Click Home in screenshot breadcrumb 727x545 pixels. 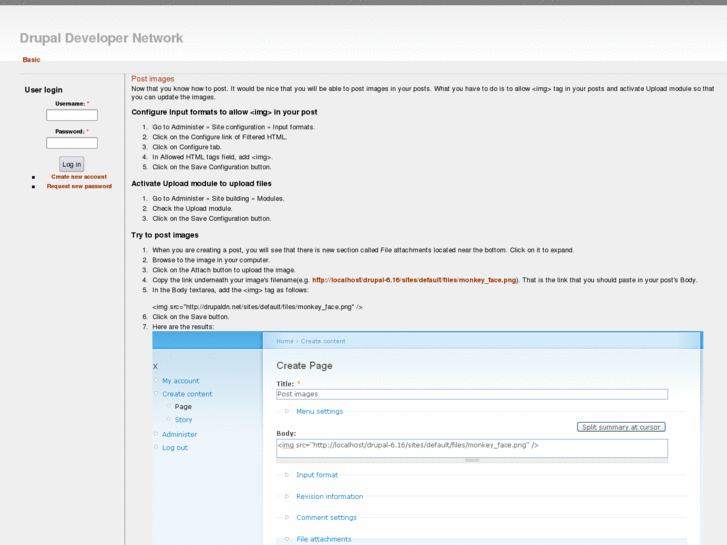click(x=285, y=341)
